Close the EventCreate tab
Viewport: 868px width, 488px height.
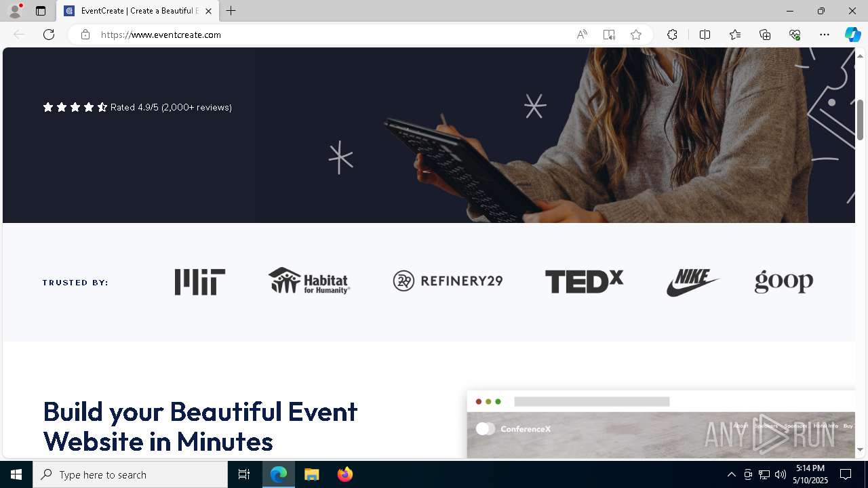pyautogui.click(x=208, y=11)
